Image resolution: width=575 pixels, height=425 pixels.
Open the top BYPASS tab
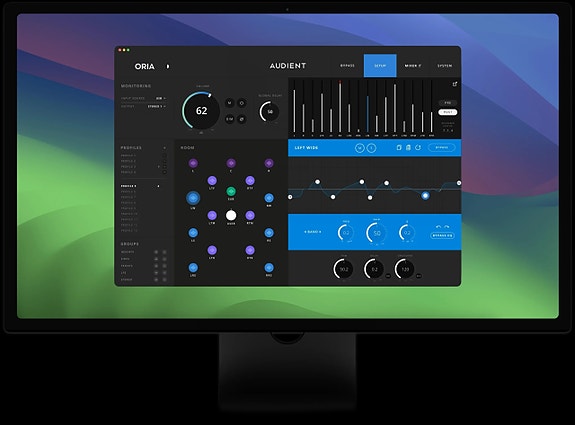347,66
